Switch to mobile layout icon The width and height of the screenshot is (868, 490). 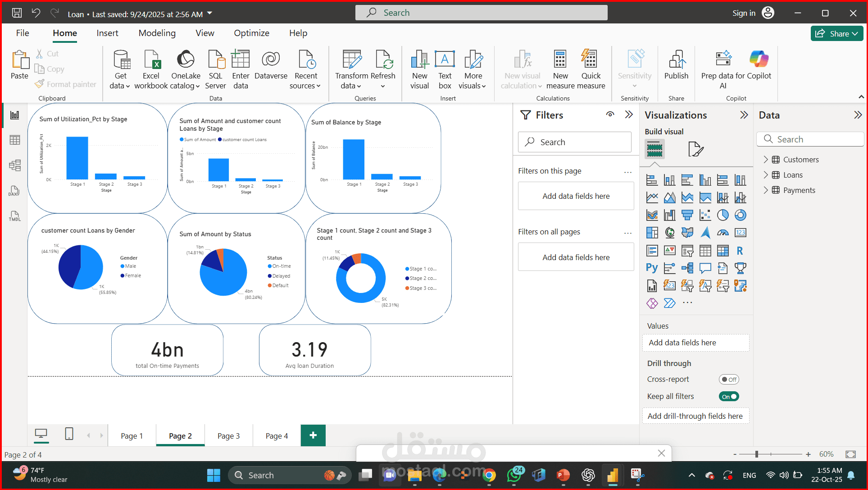[69, 434]
